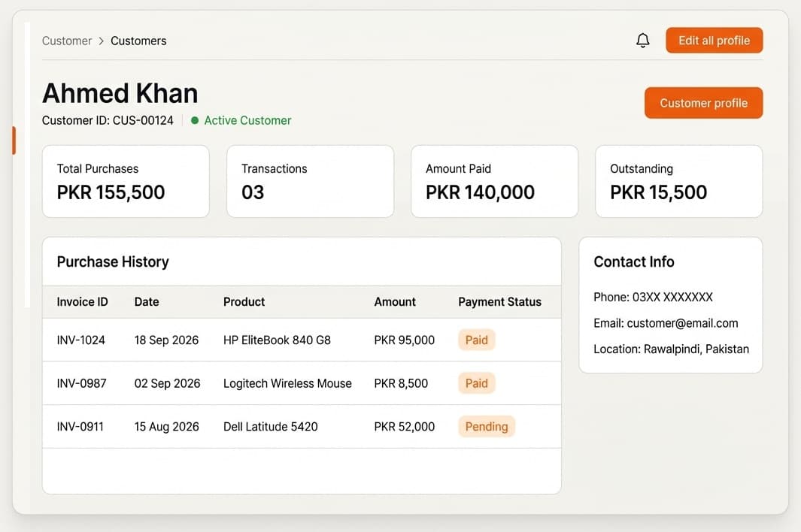Select Customer ID: CUS-00124 text

[108, 120]
